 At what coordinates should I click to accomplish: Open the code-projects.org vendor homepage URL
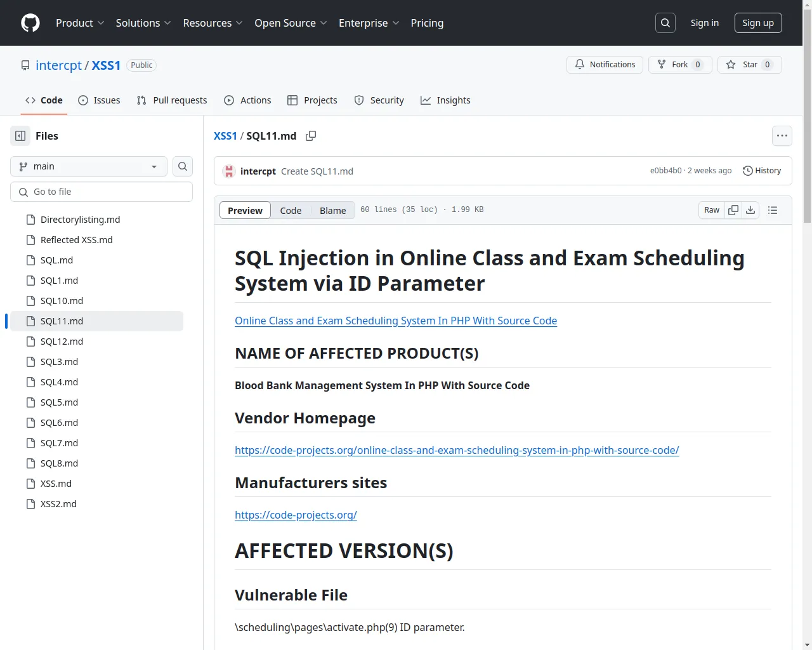click(457, 450)
